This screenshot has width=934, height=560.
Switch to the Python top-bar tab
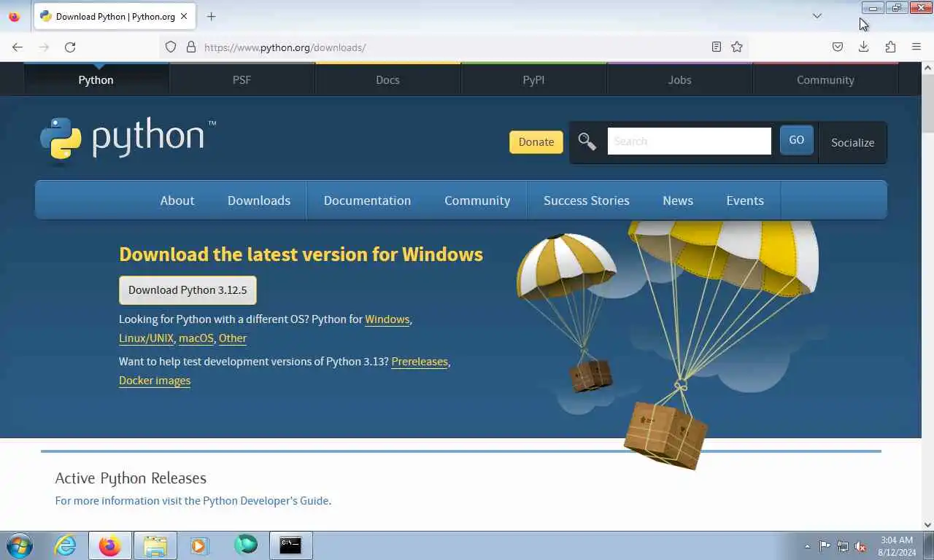coord(96,80)
